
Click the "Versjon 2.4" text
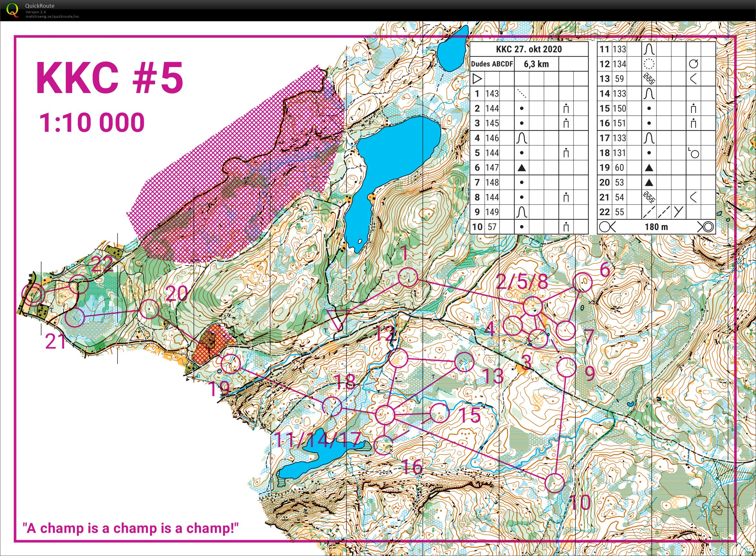[36, 12]
